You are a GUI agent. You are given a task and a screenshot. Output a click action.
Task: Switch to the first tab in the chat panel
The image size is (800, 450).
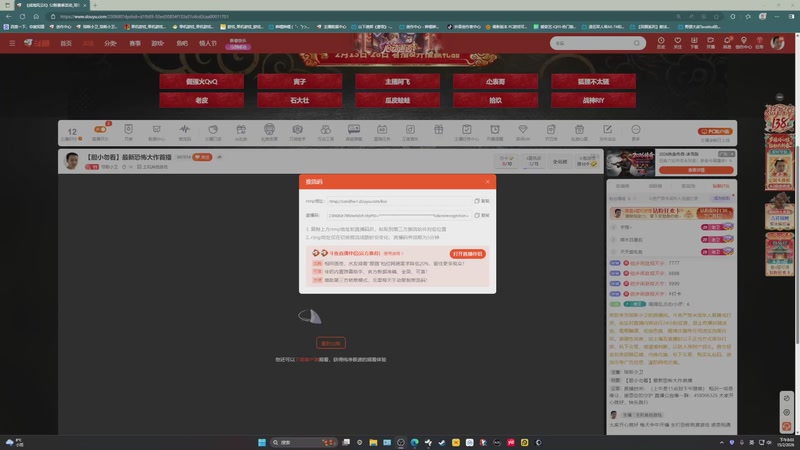622,186
